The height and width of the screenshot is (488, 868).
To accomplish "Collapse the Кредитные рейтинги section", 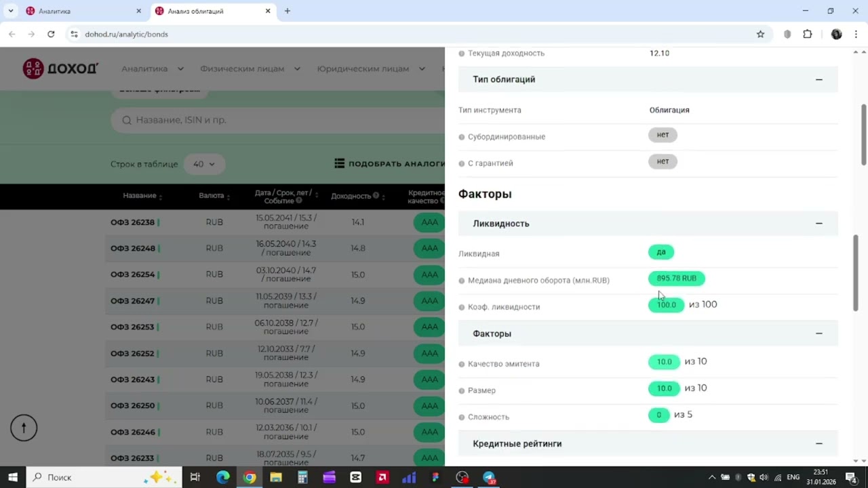I will pos(819,443).
